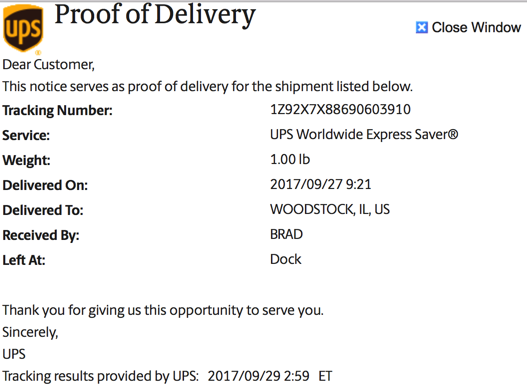Image resolution: width=527 pixels, height=385 pixels.
Task: Click the 1.00 lb weight value
Action: pyautogui.click(x=290, y=159)
